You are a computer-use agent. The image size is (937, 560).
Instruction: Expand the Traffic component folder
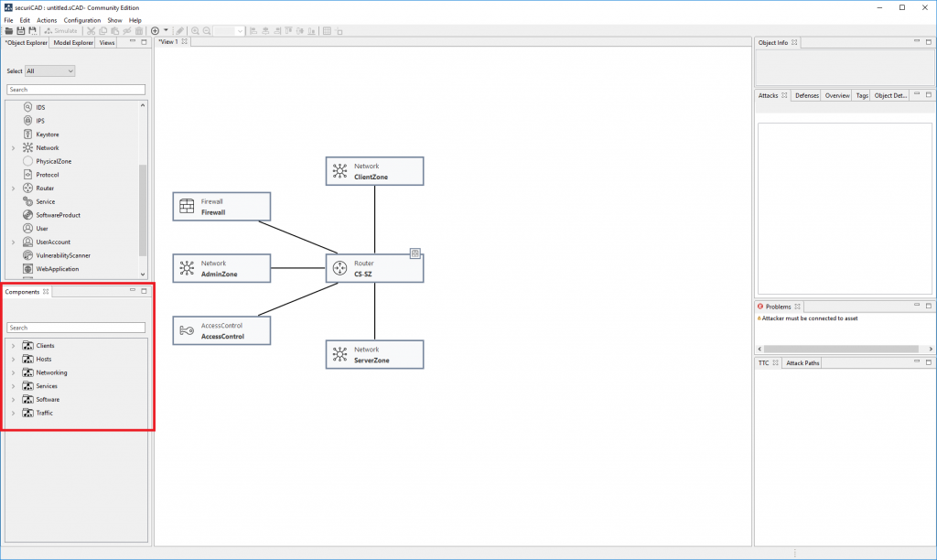pyautogui.click(x=13, y=413)
